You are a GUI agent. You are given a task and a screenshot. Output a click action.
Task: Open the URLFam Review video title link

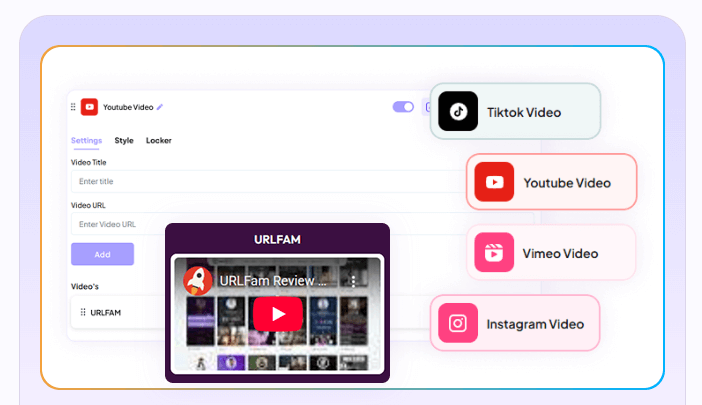pos(273,281)
